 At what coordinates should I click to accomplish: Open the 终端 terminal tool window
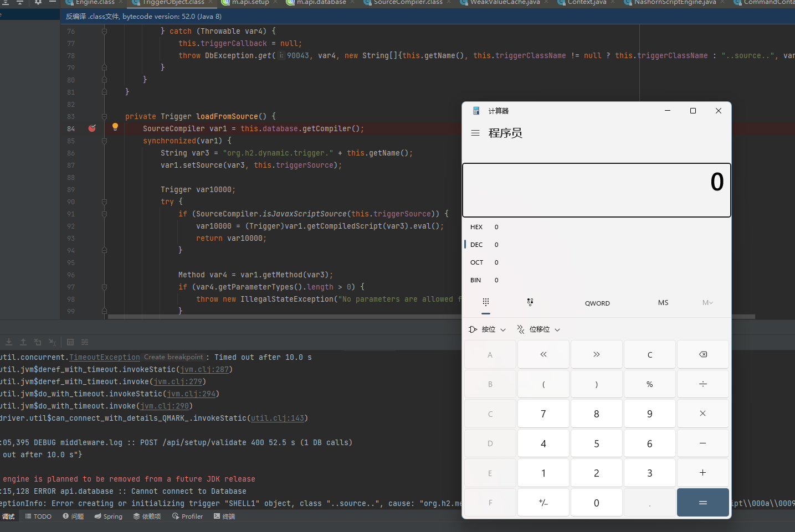(225, 516)
